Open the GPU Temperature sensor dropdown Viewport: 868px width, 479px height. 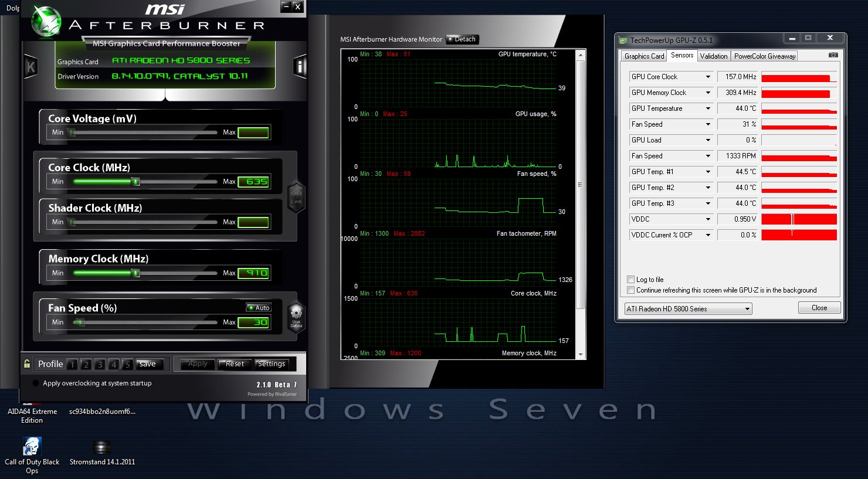[x=671, y=108]
